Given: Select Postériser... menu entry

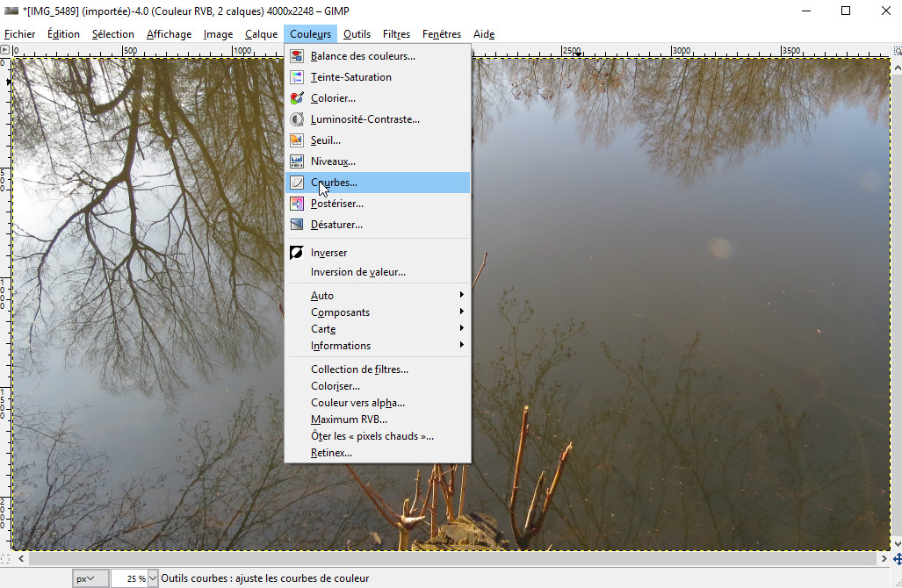Looking at the screenshot, I should point(378,204).
